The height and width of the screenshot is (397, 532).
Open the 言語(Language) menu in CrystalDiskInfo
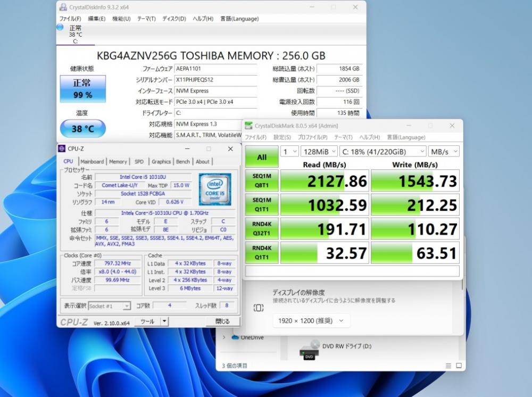coord(239,19)
